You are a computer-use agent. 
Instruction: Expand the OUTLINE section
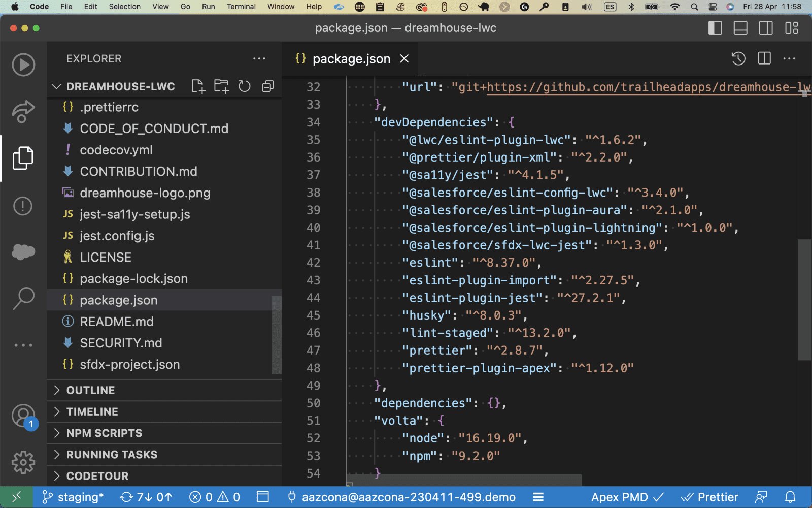point(90,390)
